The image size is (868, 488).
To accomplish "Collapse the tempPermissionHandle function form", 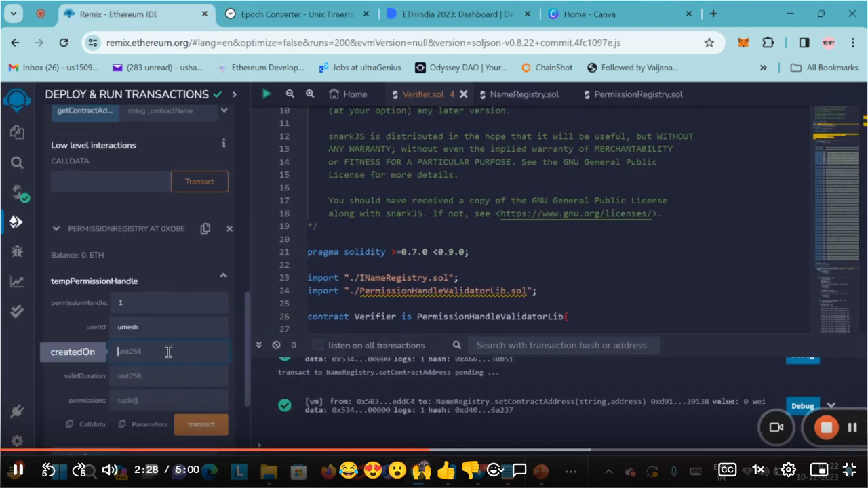I will click(223, 275).
